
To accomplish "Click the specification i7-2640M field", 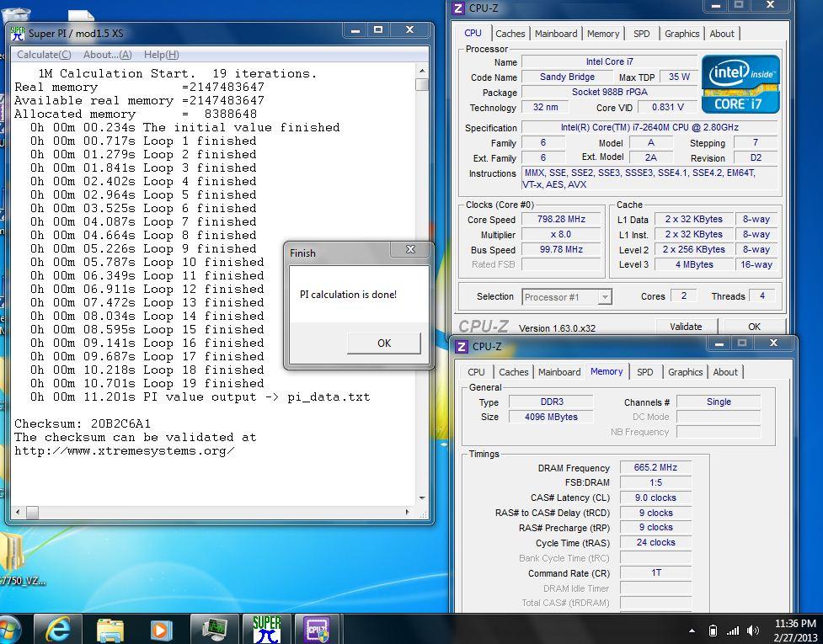I will [x=649, y=127].
